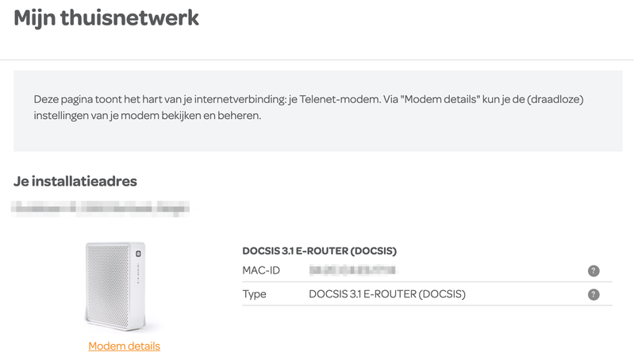This screenshot has height=364, width=634.
Task: Click the white modem device image
Action: [113, 287]
